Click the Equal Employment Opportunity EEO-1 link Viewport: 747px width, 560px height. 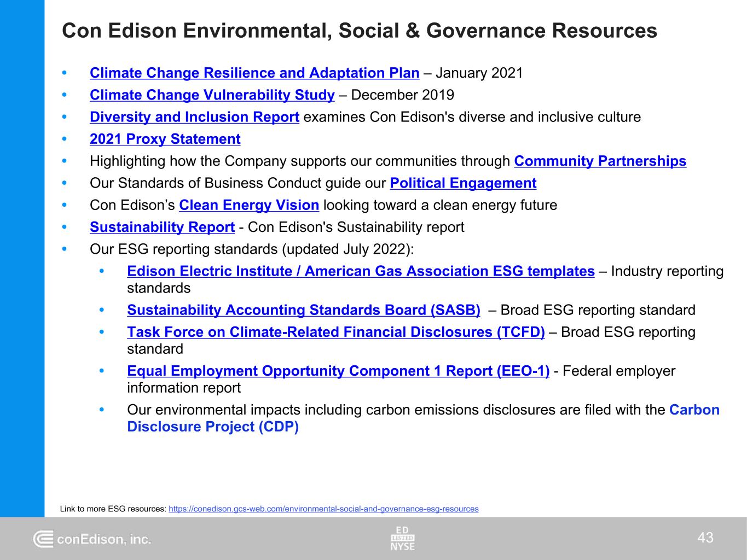pos(338,371)
